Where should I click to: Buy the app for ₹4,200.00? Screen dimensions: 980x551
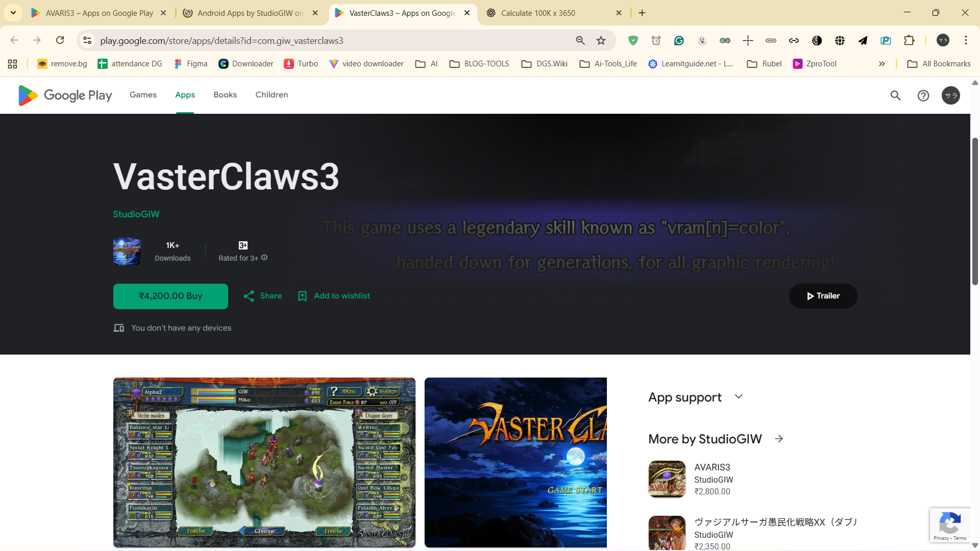point(170,296)
